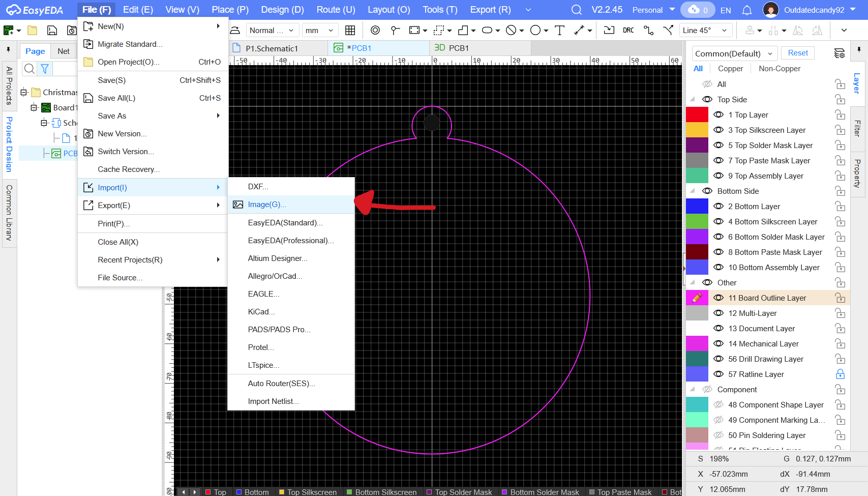The height and width of the screenshot is (496, 868).
Task: Toggle visibility of 11 Board Outline Layer
Action: point(719,298)
